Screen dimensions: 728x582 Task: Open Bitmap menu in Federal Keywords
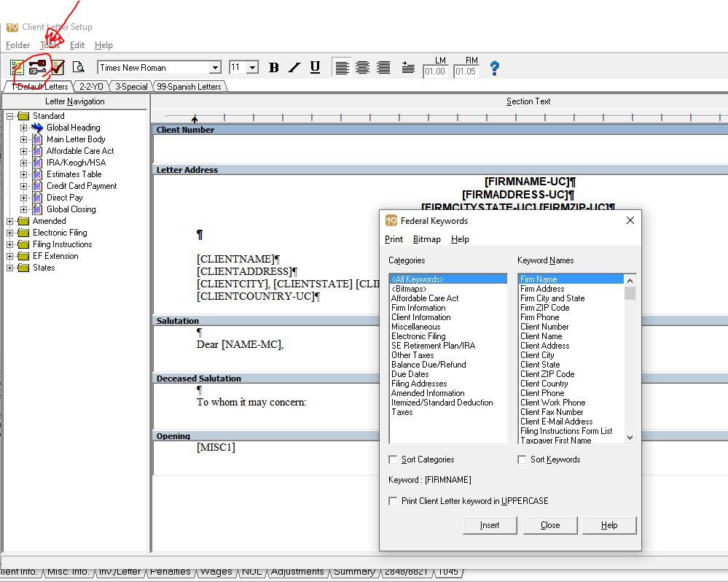click(426, 239)
